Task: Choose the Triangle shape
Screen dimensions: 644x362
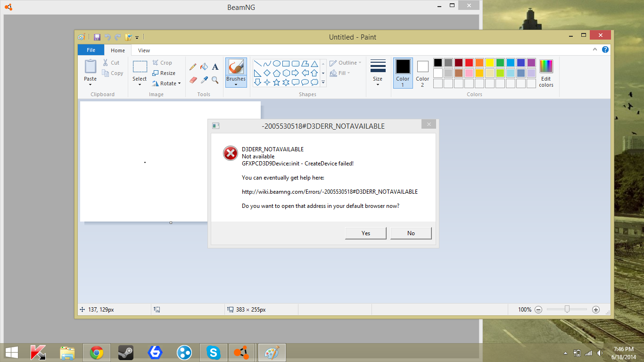Action: coord(314,64)
